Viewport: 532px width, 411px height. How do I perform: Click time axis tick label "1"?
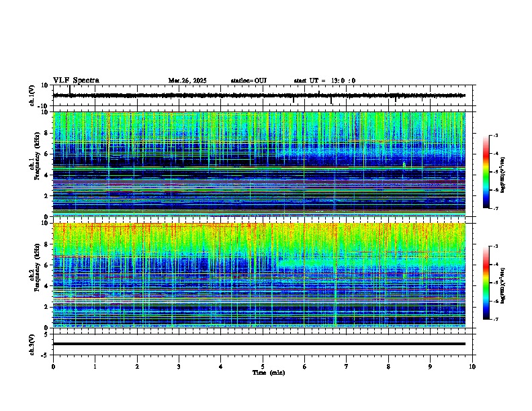pyautogui.click(x=95, y=367)
